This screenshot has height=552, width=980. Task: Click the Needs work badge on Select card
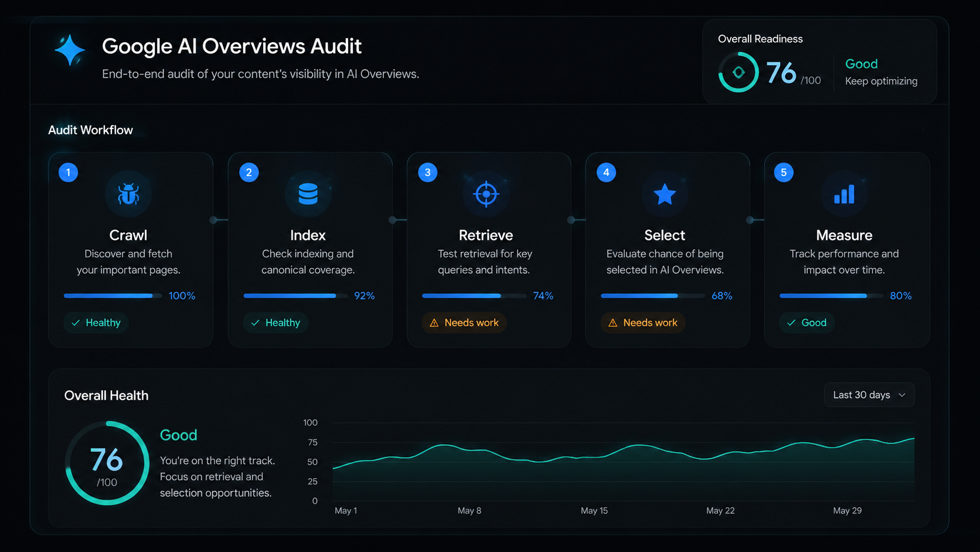643,323
